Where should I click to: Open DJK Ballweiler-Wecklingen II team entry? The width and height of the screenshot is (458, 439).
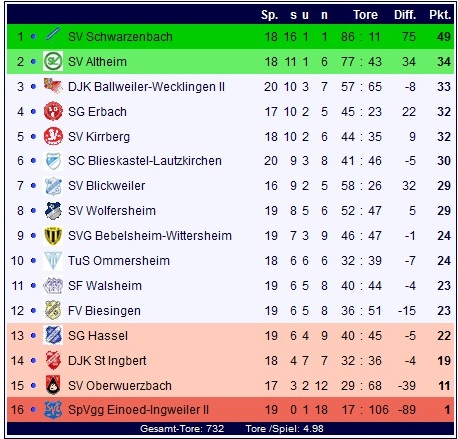click(x=146, y=87)
